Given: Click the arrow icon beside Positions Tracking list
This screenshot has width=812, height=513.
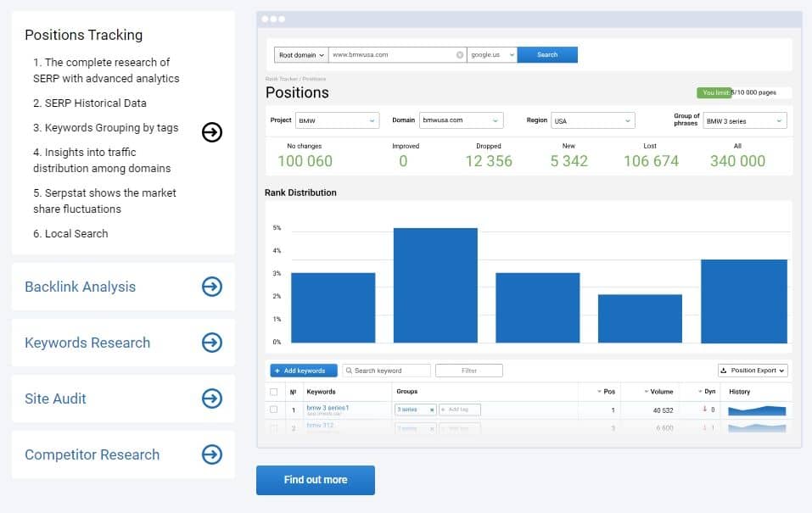Looking at the screenshot, I should [x=212, y=131].
